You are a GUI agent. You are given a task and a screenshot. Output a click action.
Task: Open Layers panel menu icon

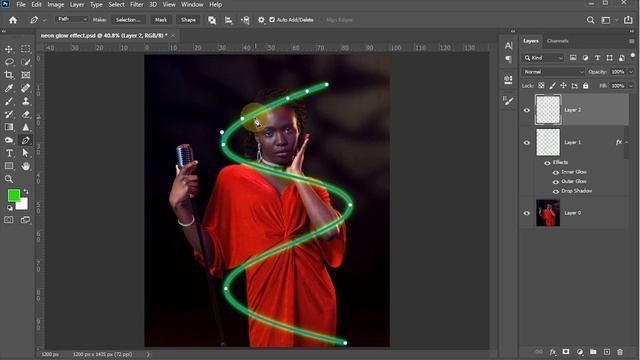click(632, 41)
